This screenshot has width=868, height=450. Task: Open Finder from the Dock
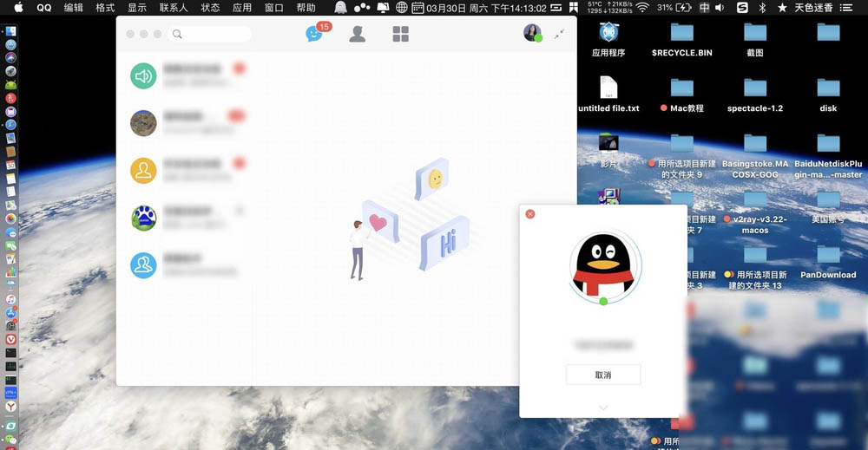click(10, 31)
